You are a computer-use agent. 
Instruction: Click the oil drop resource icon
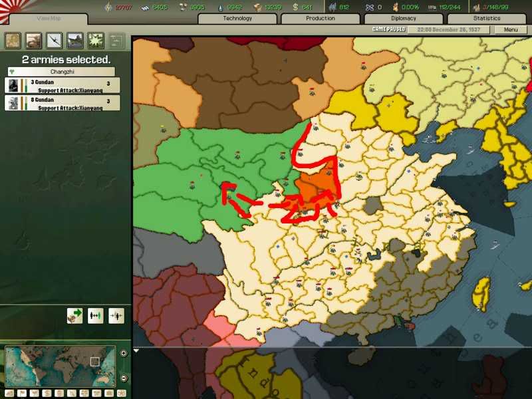point(221,7)
